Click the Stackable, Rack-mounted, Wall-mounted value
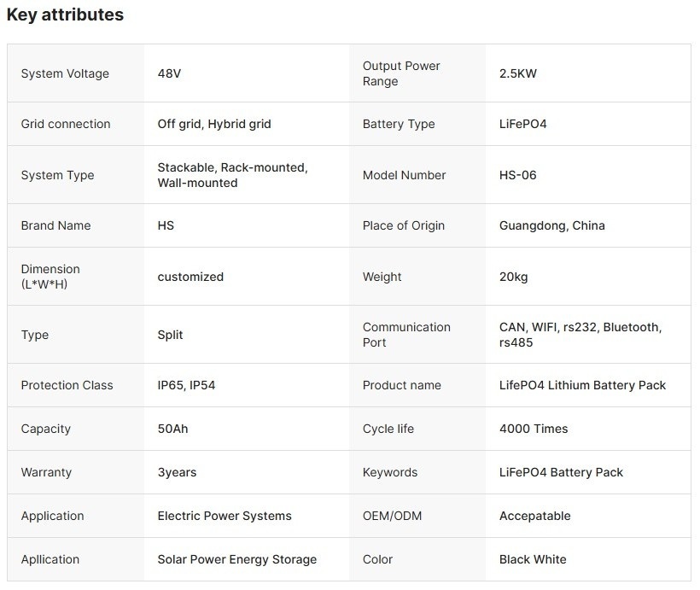This screenshot has height=590, width=700. 232,175
